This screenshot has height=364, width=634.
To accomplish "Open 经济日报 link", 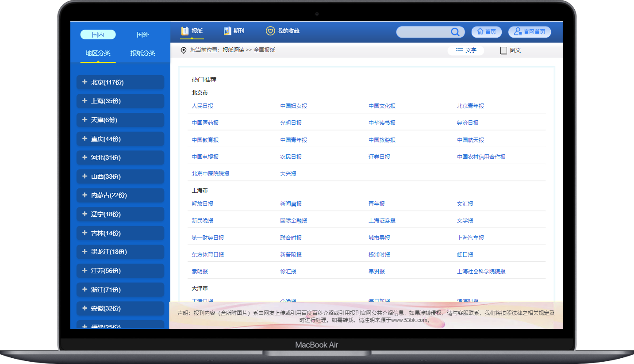I will [468, 123].
